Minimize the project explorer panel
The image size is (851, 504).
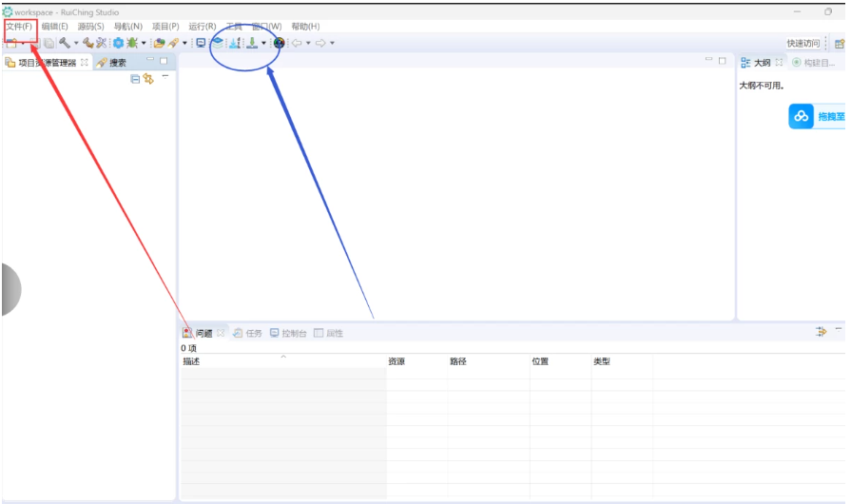pyautogui.click(x=150, y=60)
